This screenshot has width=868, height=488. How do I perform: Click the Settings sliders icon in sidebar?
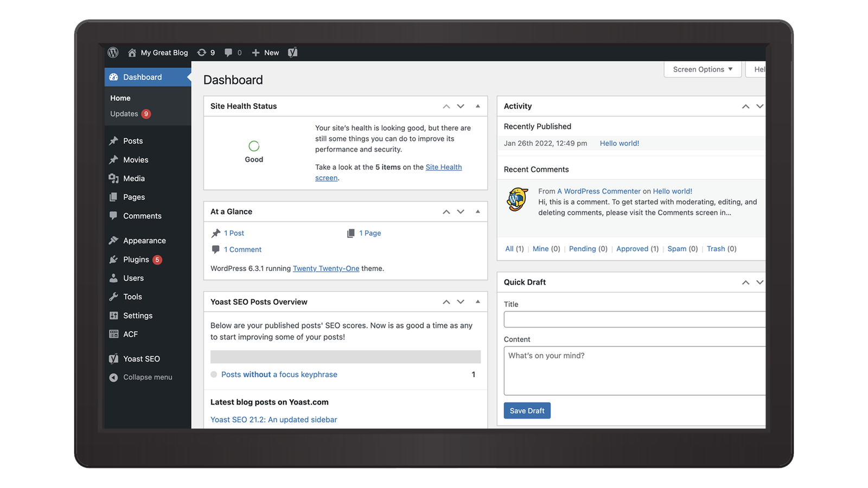(x=113, y=316)
